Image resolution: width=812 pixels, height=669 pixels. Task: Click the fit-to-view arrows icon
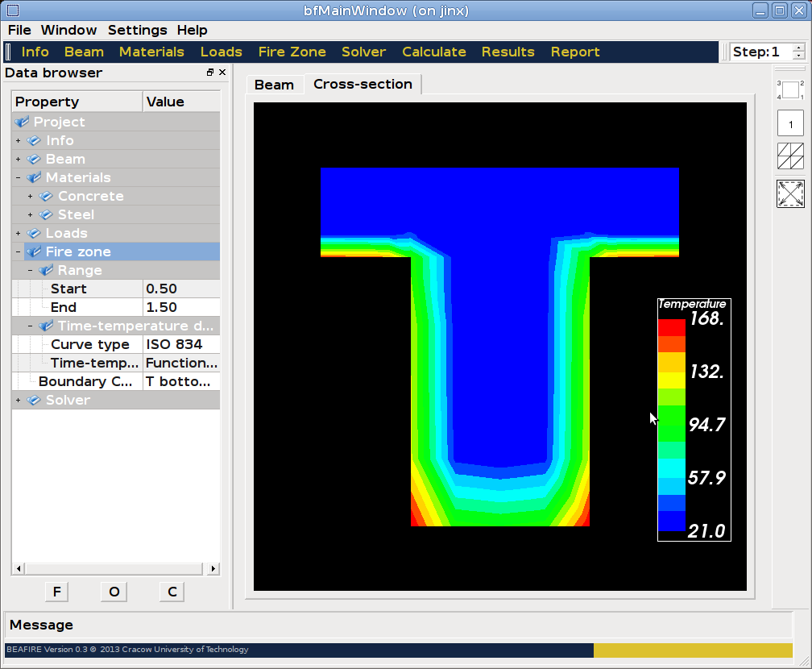(790, 193)
